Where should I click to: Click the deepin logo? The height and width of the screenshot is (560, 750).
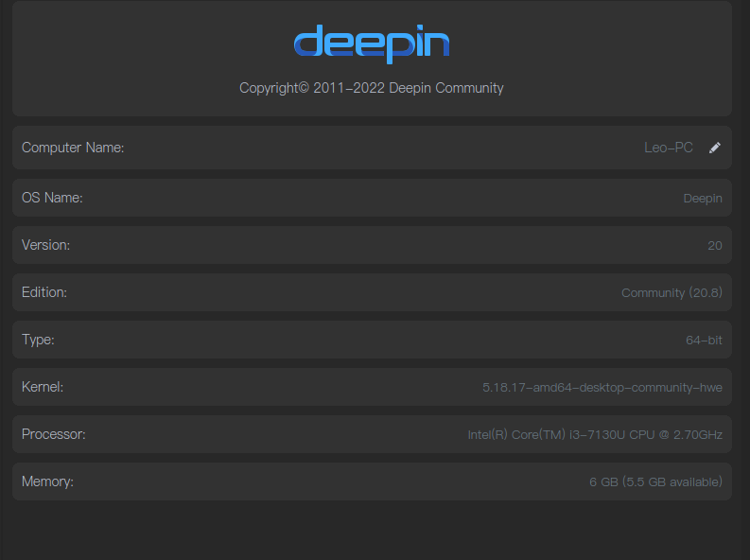372,44
